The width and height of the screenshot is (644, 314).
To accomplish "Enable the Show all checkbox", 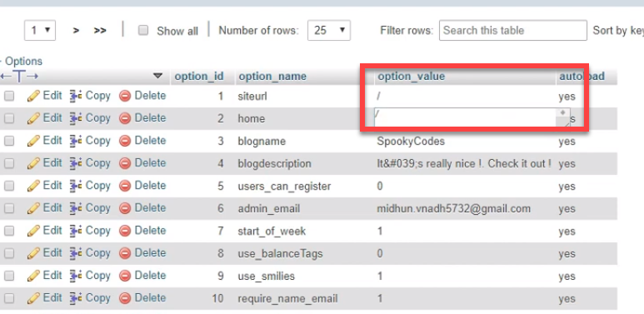I will (x=143, y=30).
